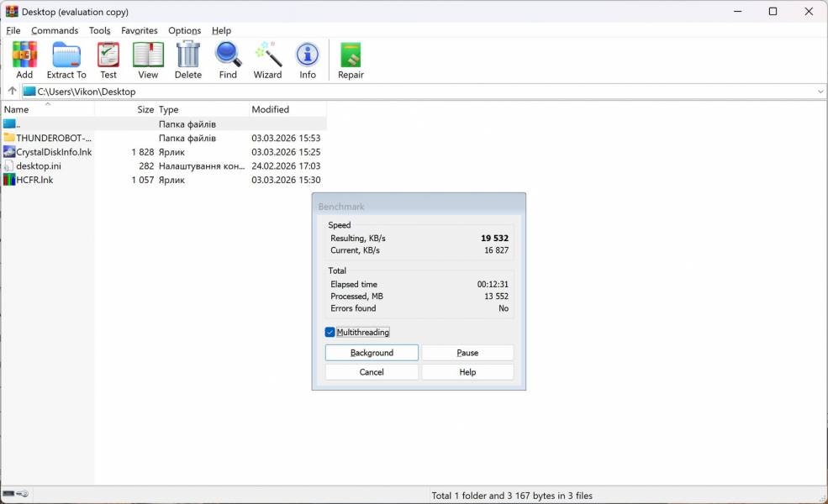Open the Commands menu

(x=55, y=30)
